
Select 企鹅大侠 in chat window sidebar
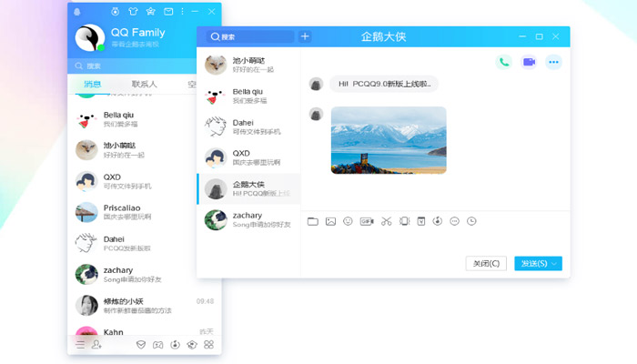[x=248, y=189]
